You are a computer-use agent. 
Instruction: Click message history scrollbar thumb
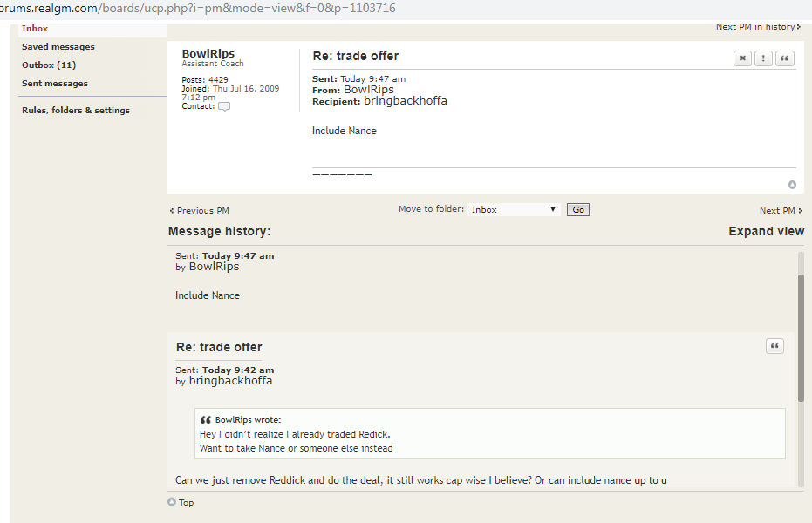click(801, 338)
